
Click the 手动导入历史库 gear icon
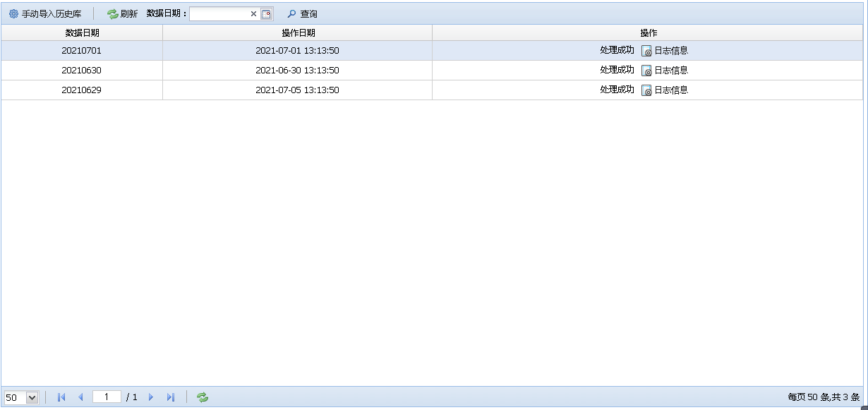point(13,14)
